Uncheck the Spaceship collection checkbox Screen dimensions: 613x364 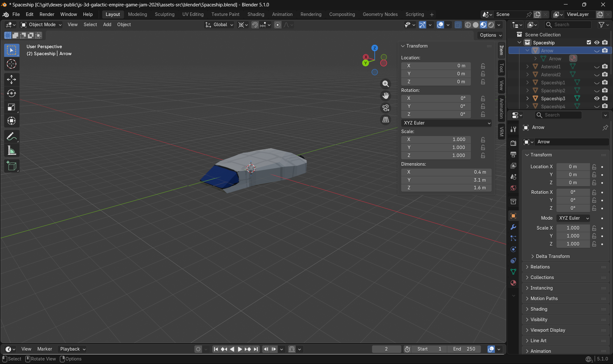[588, 42]
